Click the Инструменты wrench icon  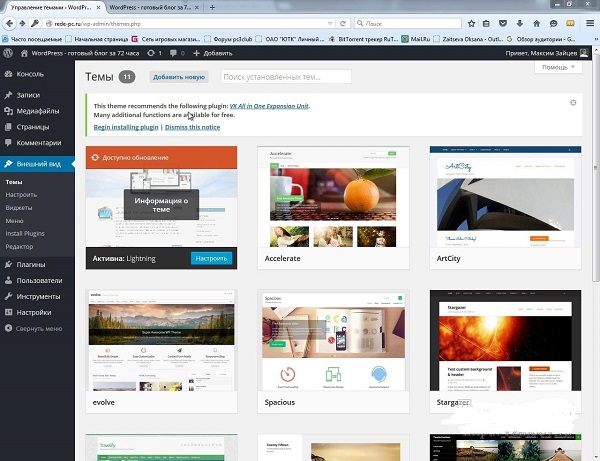(x=8, y=297)
